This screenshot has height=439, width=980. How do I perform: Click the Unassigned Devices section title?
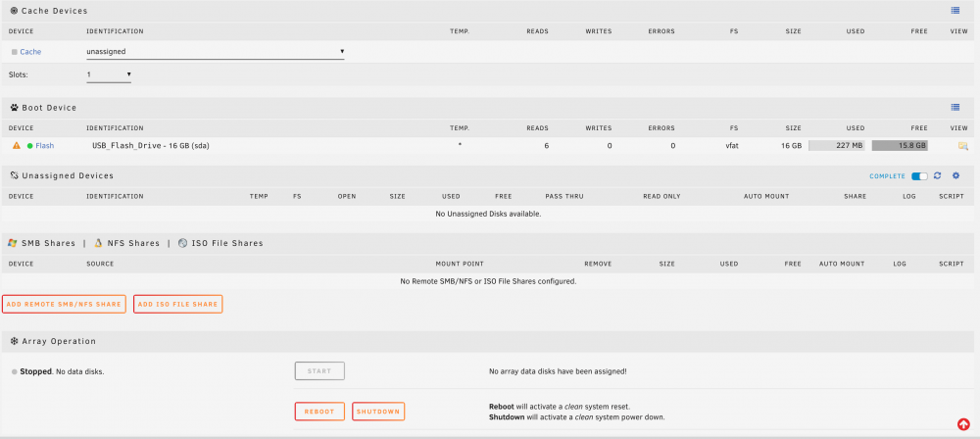(68, 175)
